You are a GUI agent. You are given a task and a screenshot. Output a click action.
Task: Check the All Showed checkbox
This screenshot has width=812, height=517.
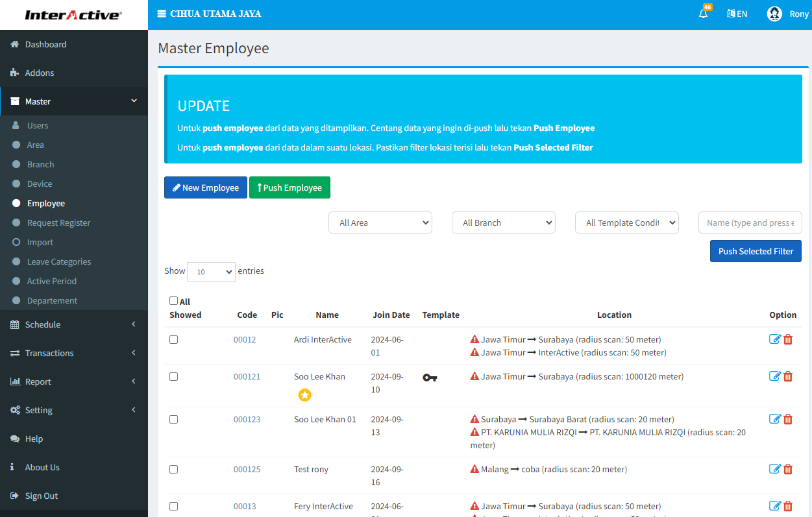pyautogui.click(x=173, y=301)
